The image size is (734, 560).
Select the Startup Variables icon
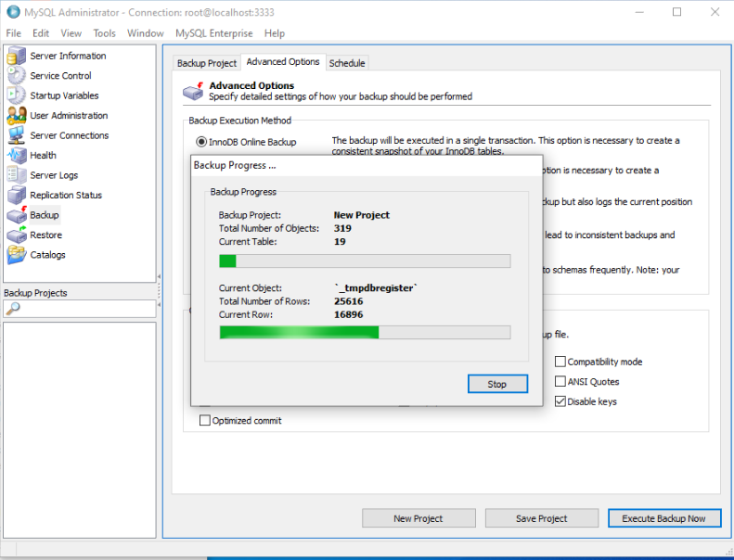tap(17, 96)
